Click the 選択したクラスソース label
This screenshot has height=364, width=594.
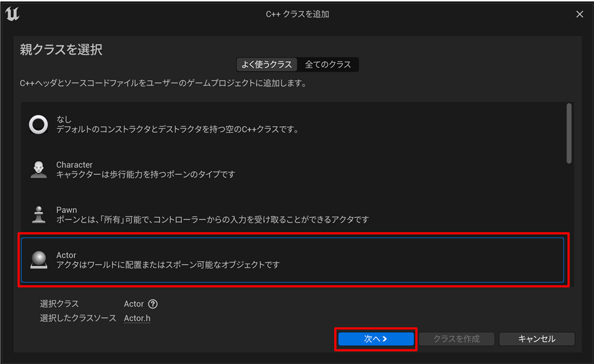(x=78, y=318)
